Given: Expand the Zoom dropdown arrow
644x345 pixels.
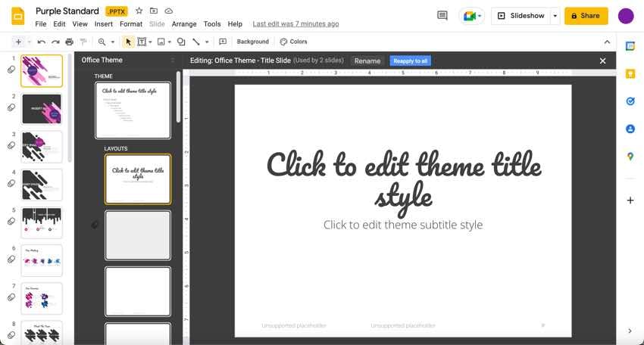Looking at the screenshot, I should click(x=113, y=42).
